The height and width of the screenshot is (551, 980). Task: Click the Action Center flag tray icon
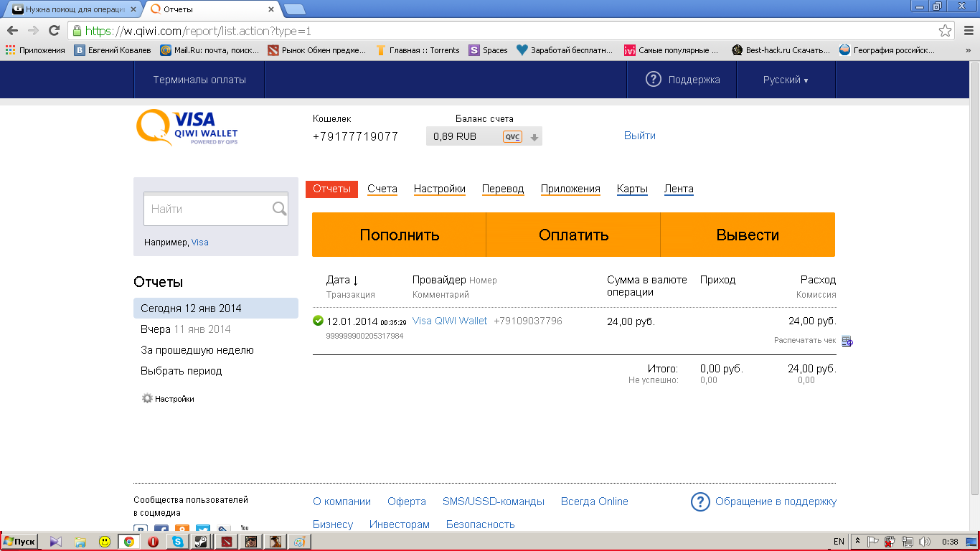tap(874, 542)
